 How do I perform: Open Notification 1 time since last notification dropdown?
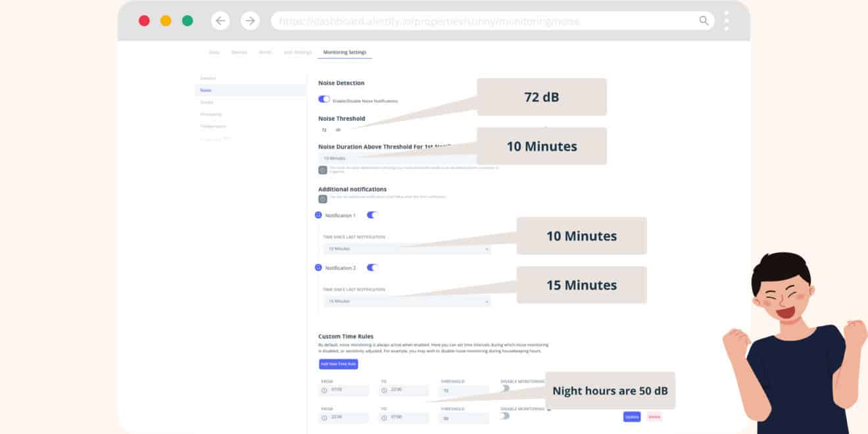point(407,249)
